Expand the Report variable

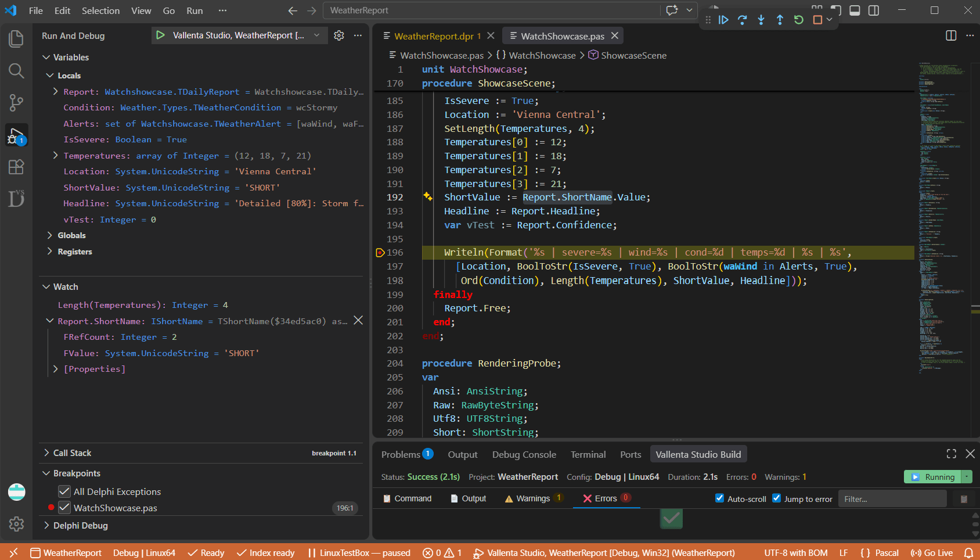(55, 92)
